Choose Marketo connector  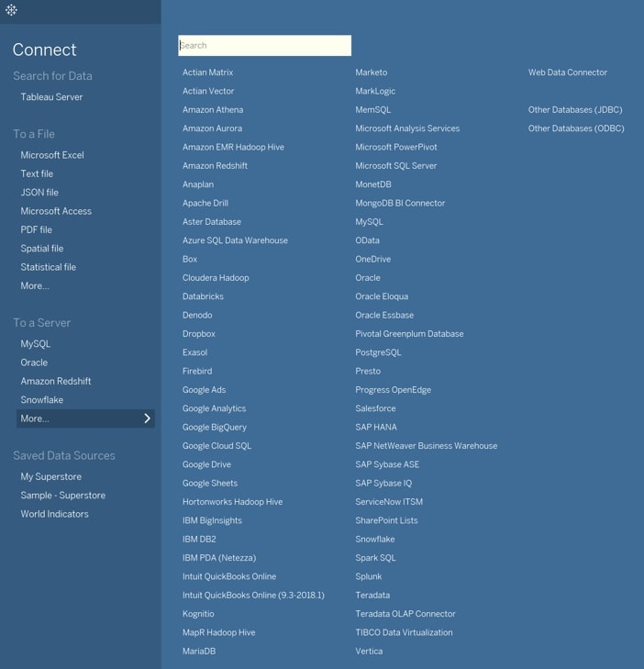(371, 72)
